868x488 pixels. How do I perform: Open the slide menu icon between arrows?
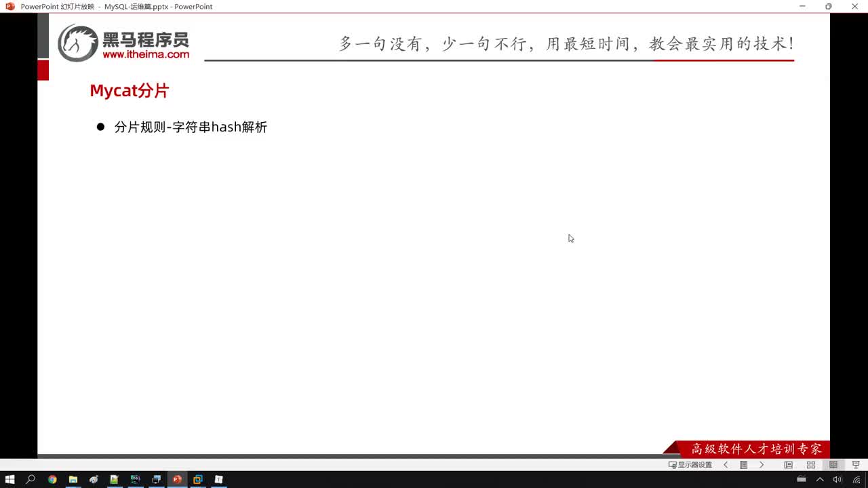point(743,465)
